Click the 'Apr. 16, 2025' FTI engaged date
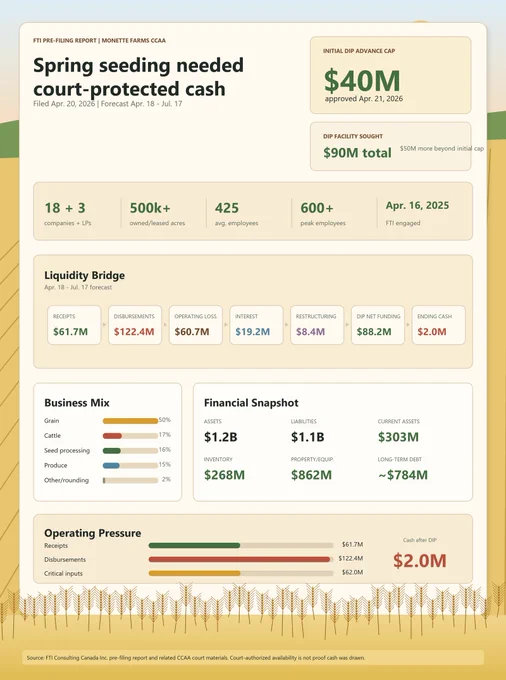Viewport: 506px width, 680px height. (417, 205)
